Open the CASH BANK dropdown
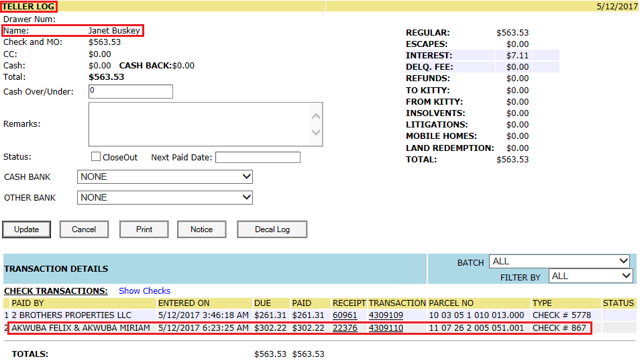The height and width of the screenshot is (363, 644). tap(165, 177)
